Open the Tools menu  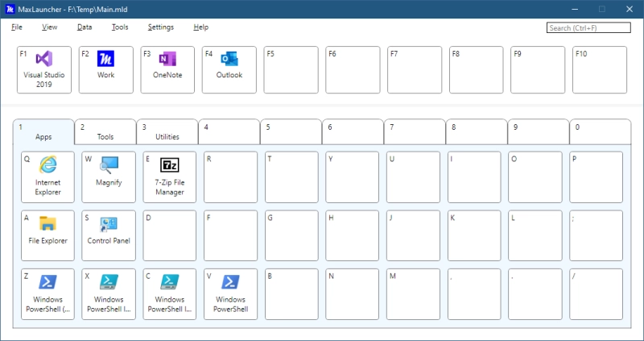120,27
